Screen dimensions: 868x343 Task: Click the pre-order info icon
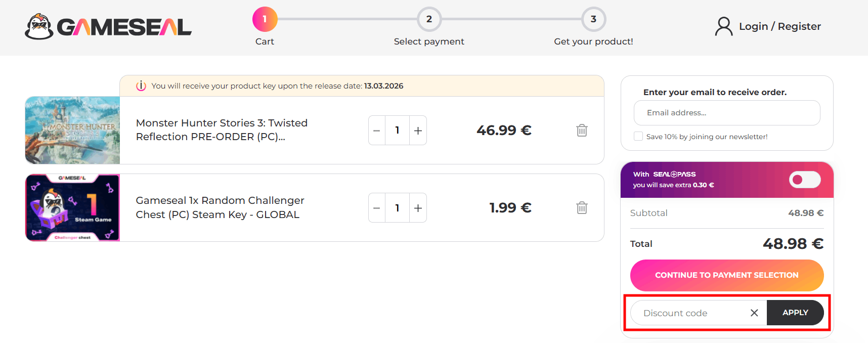click(x=141, y=86)
